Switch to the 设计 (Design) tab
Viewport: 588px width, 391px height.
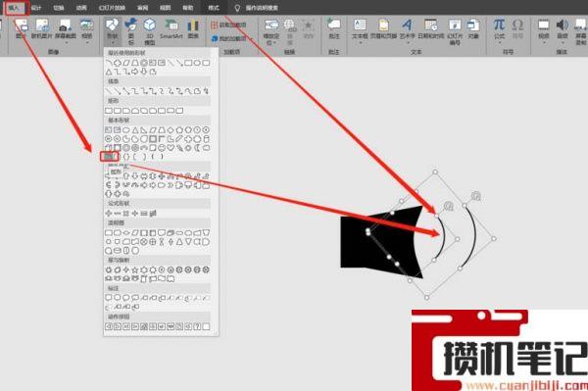pos(36,8)
